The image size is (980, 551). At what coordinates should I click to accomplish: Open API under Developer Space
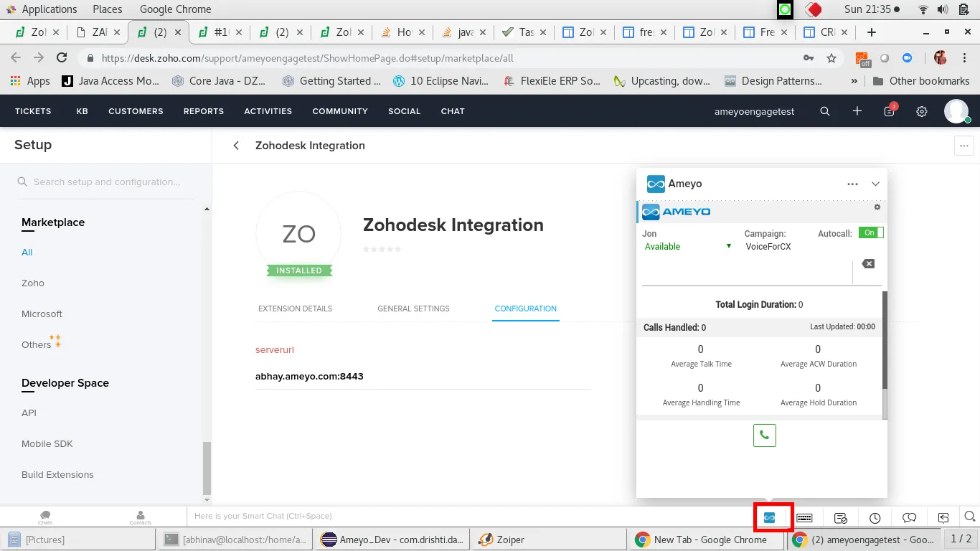29,413
